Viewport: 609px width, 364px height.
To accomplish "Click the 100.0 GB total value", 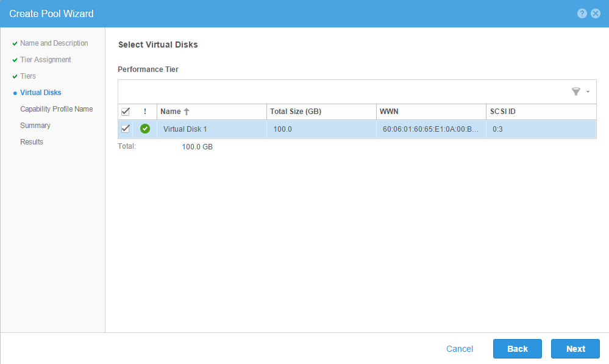I will tap(198, 147).
